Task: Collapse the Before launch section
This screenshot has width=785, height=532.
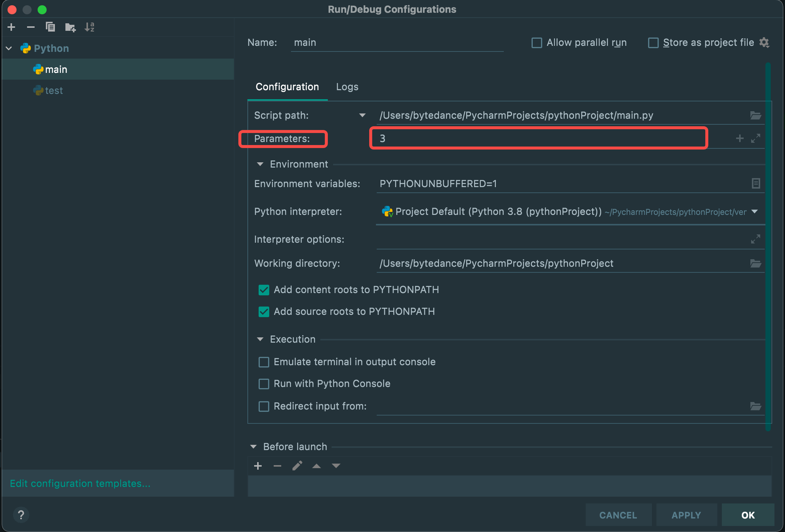Action: 253,447
